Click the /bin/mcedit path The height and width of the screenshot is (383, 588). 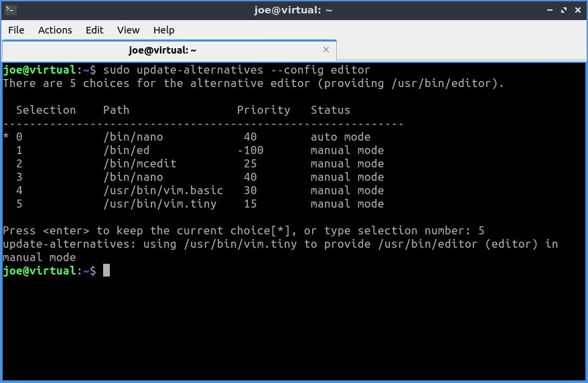(139, 164)
